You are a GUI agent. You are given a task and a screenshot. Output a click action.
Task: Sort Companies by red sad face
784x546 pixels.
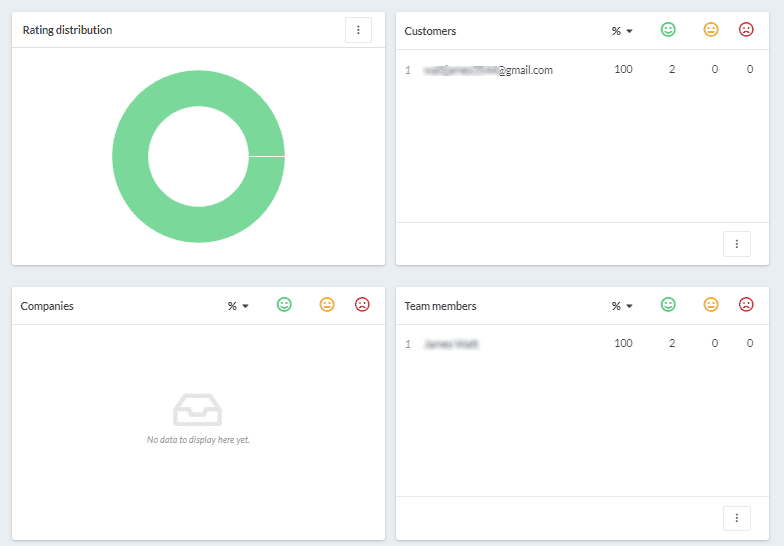(362, 305)
